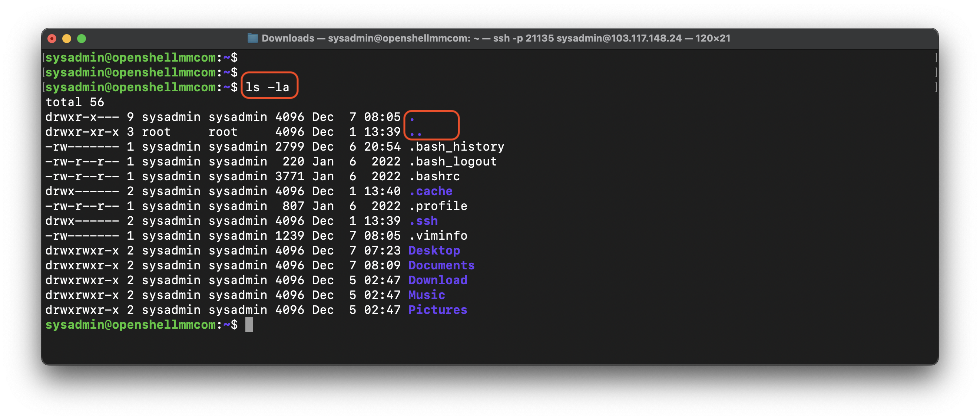
Task: Click the .bashrc file entry
Action: 434,176
